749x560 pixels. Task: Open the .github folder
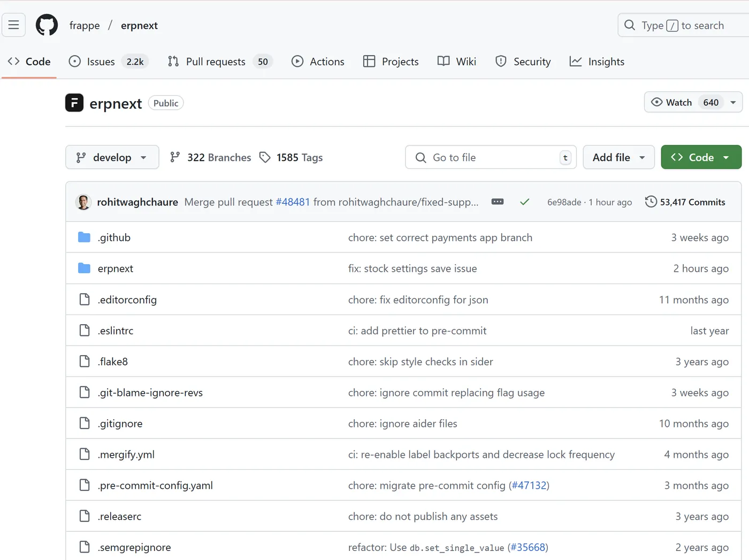pyautogui.click(x=114, y=237)
